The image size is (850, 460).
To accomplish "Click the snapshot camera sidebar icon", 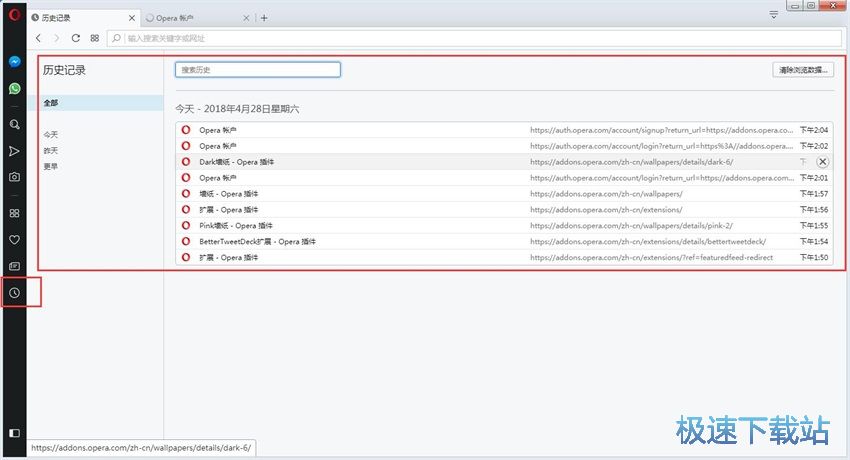I will click(x=15, y=177).
